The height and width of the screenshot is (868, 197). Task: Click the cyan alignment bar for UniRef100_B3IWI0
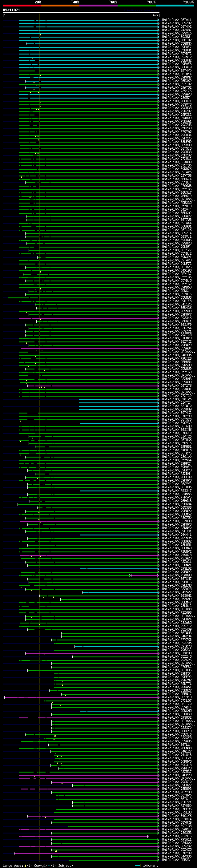click(x=119, y=406)
